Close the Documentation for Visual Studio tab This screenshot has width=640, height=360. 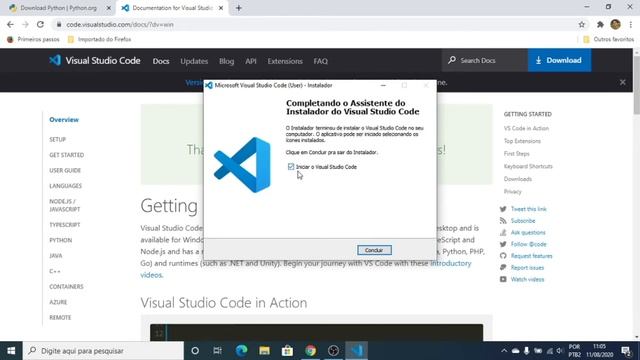(x=221, y=8)
